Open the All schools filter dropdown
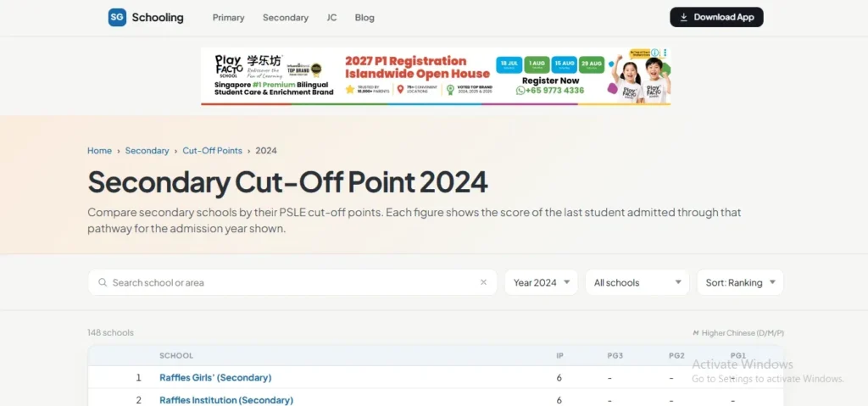Screen dimensions: 868x406 (x=637, y=282)
